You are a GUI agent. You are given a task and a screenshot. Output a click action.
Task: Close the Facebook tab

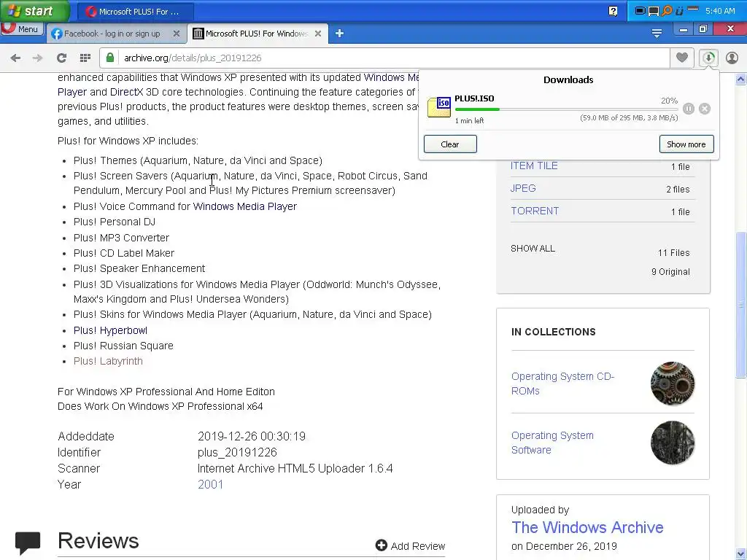177,34
